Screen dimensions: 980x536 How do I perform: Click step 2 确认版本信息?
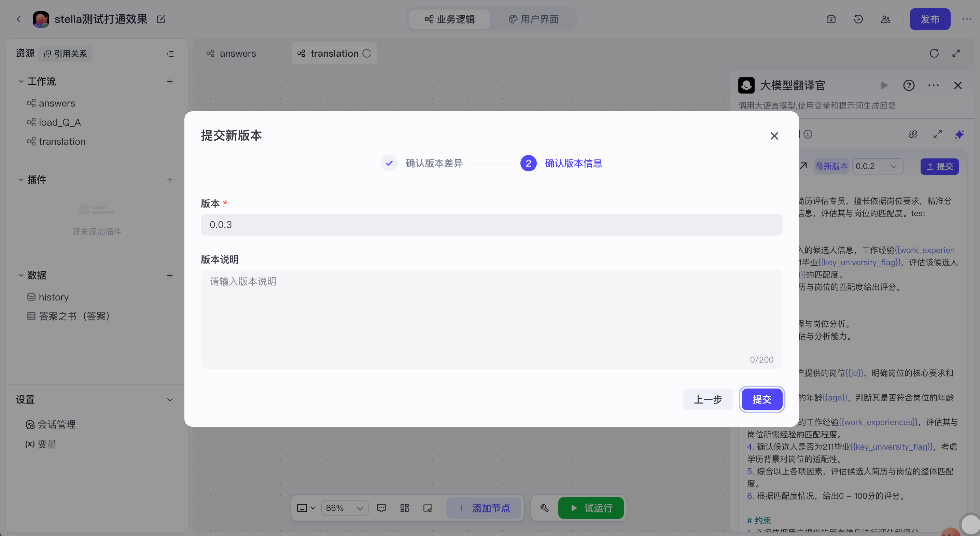pyautogui.click(x=561, y=163)
